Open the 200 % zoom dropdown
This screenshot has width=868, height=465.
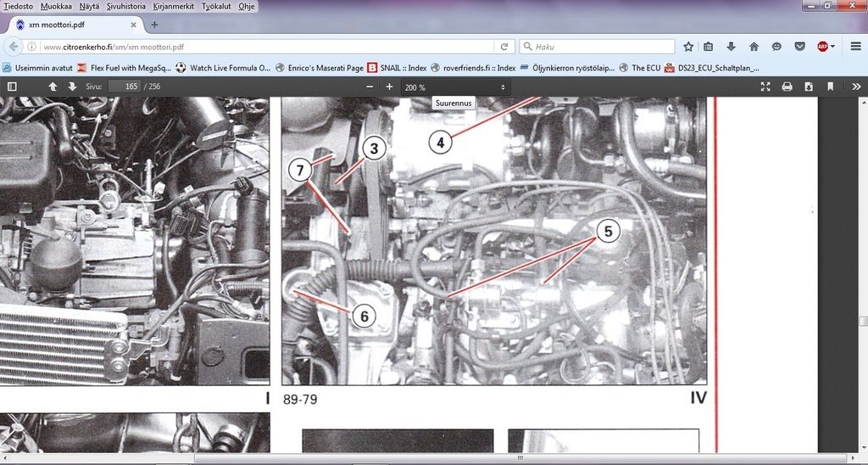point(455,87)
